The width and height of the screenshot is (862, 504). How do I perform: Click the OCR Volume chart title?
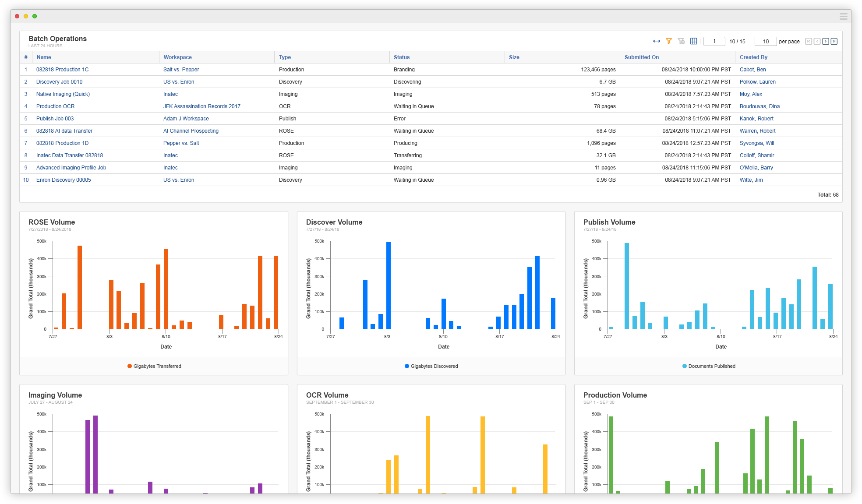pyautogui.click(x=327, y=395)
